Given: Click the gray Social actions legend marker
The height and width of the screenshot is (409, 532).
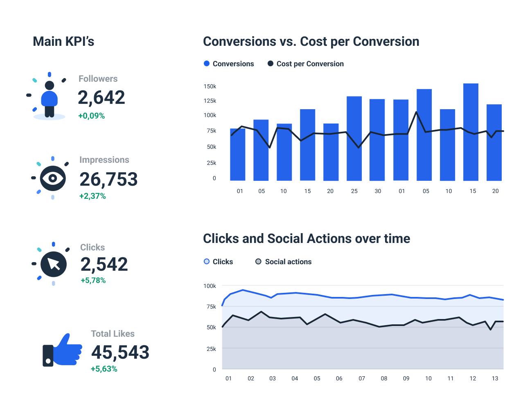Looking at the screenshot, I should click(x=258, y=261).
